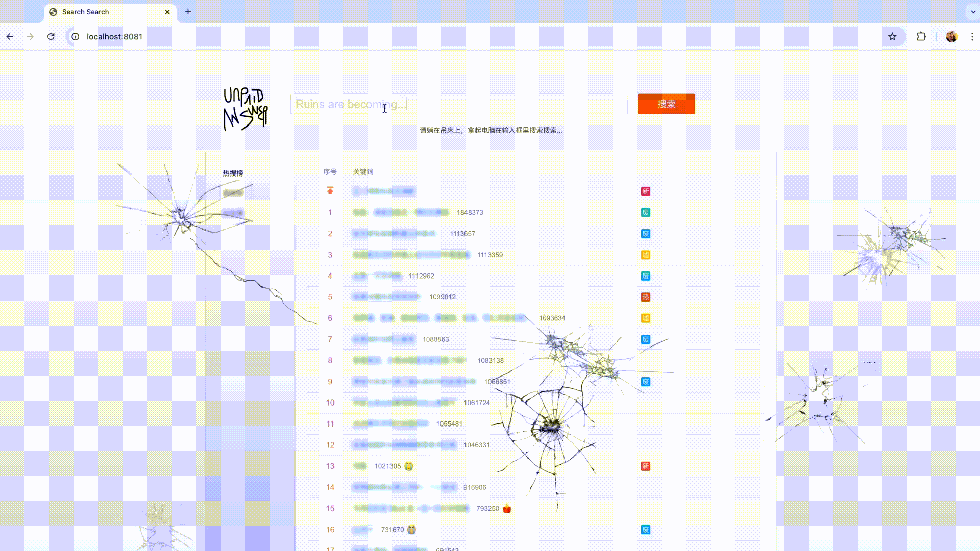Click the crying emoji on row 13
This screenshot has width=980, height=551.
pos(408,466)
